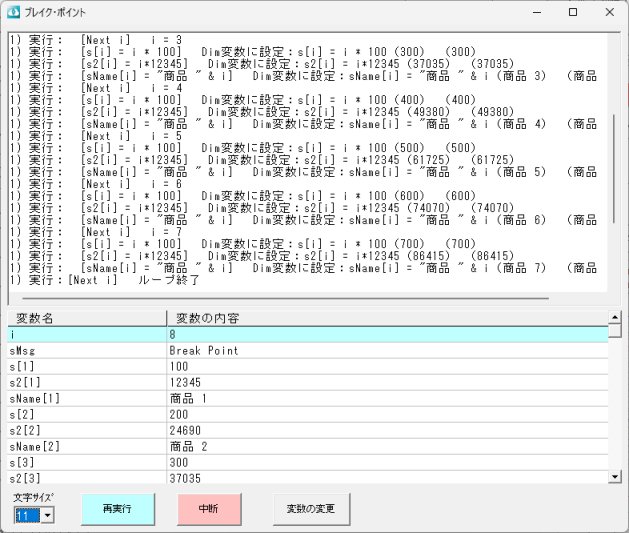Select the s2[2] variable row

click(x=308, y=431)
